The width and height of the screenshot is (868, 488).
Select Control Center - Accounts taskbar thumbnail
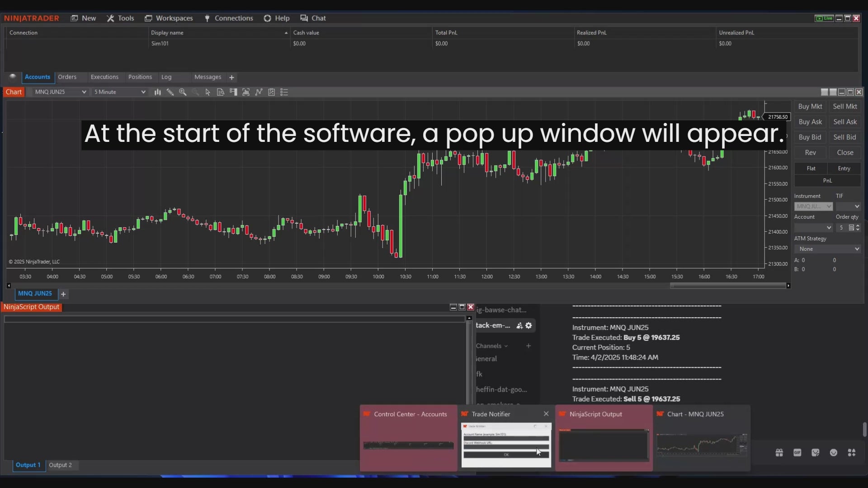tap(409, 438)
